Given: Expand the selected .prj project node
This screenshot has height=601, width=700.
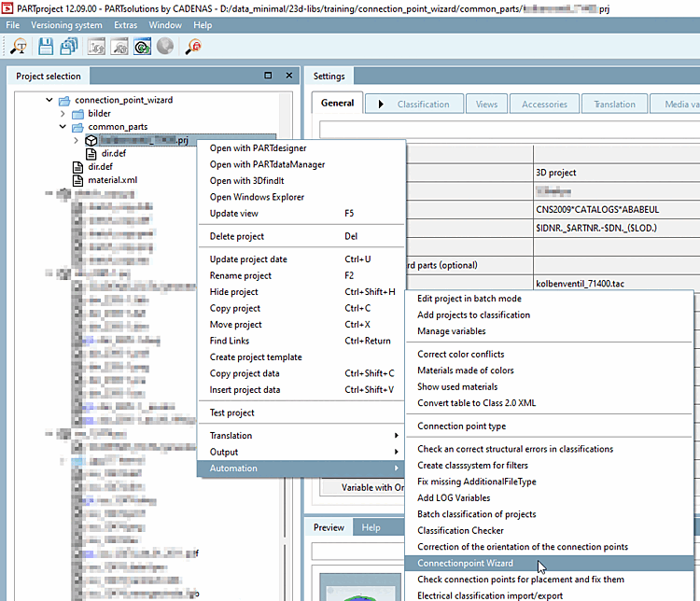Looking at the screenshot, I should [x=77, y=140].
